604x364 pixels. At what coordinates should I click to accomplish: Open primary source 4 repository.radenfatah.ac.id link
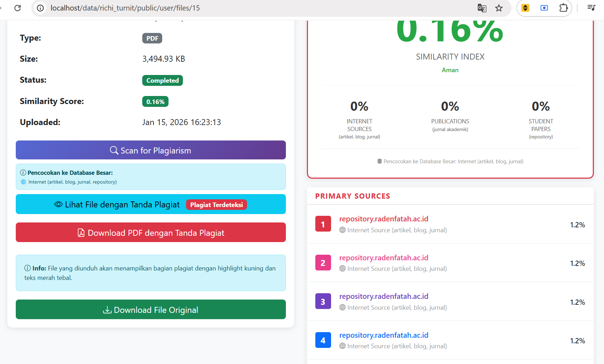pyautogui.click(x=384, y=335)
